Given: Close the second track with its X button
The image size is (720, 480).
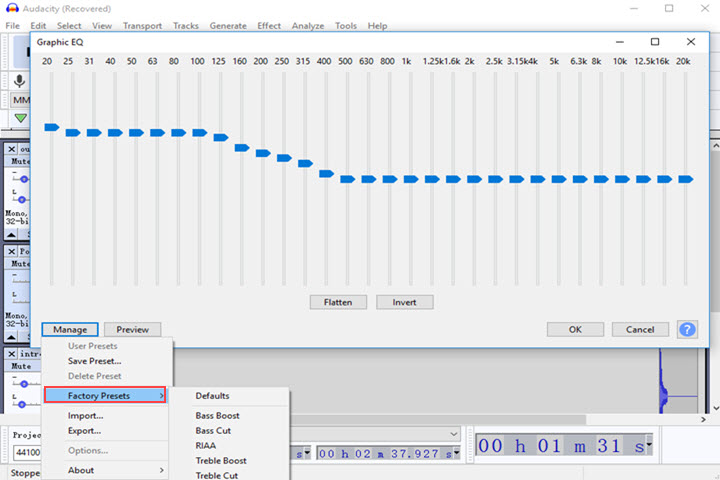Looking at the screenshot, I should (x=11, y=251).
